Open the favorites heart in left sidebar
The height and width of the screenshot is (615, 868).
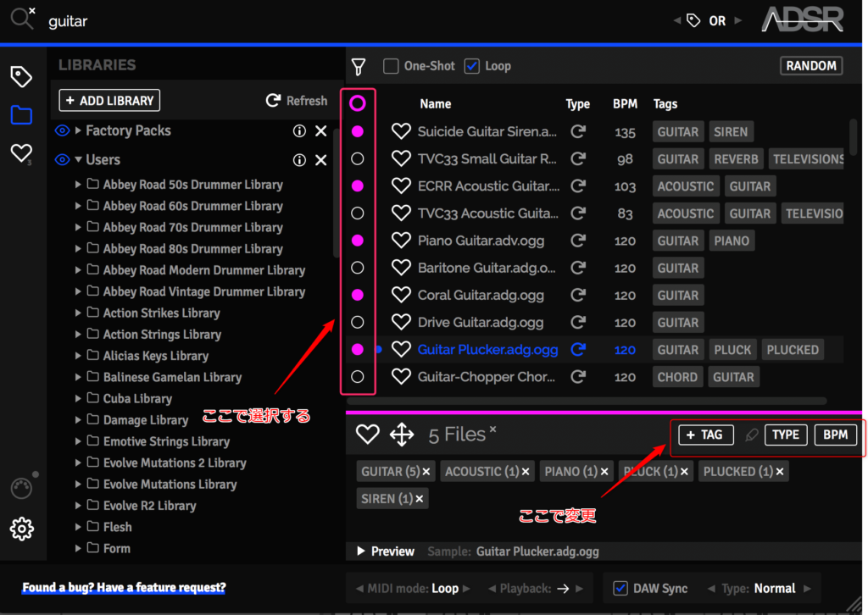point(20,153)
